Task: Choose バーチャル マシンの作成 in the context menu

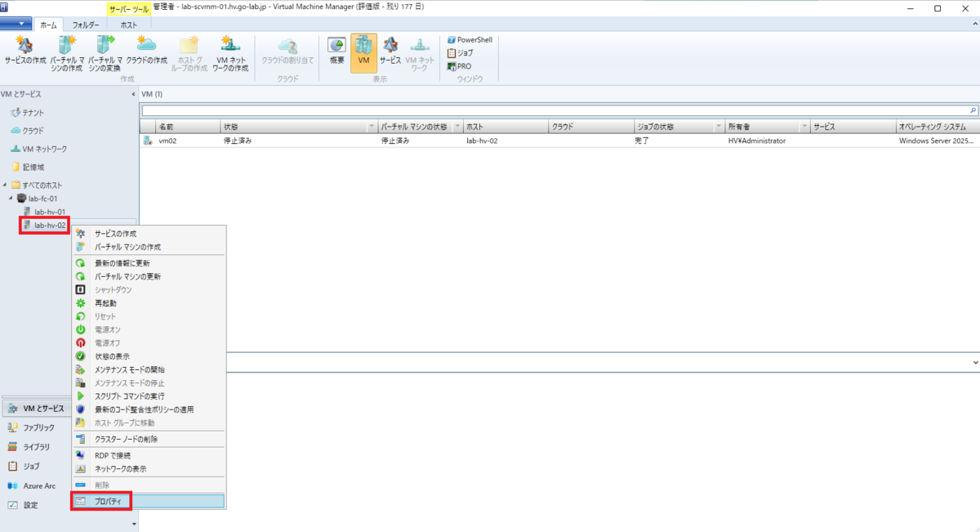Action: 149,247
